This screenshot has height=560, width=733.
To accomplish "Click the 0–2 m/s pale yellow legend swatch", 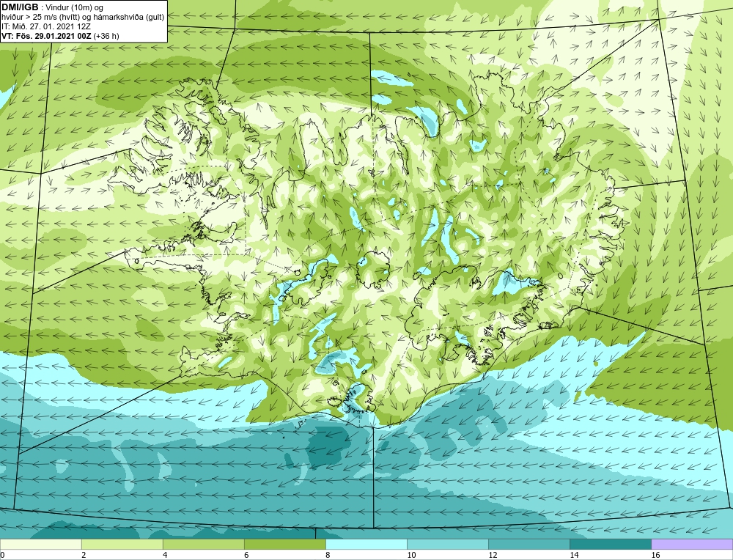I will [40, 544].
